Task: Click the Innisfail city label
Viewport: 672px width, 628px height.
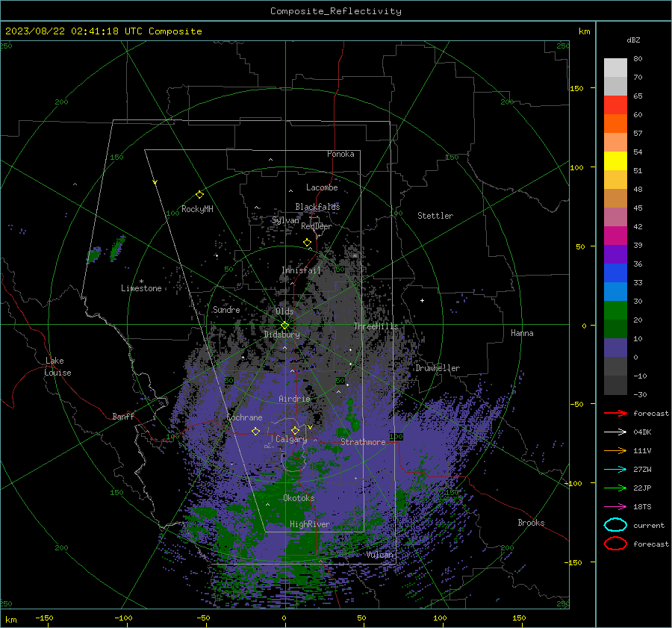Action: pyautogui.click(x=302, y=270)
